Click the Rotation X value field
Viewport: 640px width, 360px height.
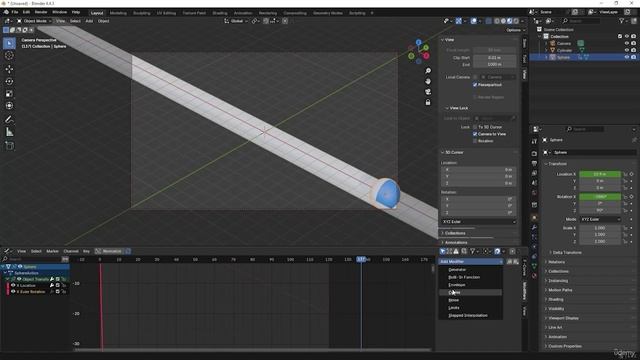tap(600, 196)
